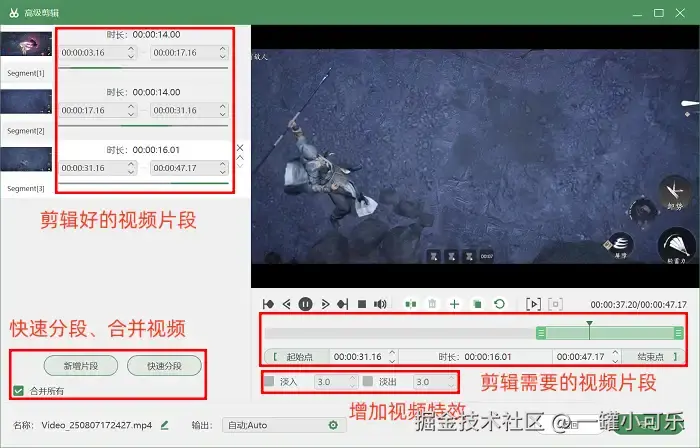Increase timeline start time 00:00:31.16 with up arrow
Image resolution: width=700 pixels, height=448 pixels.
point(392,353)
